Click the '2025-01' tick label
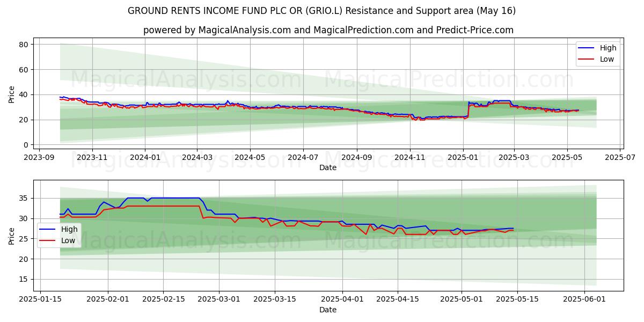Image resolution: width=644 pixels, height=322 pixels. pos(463,157)
